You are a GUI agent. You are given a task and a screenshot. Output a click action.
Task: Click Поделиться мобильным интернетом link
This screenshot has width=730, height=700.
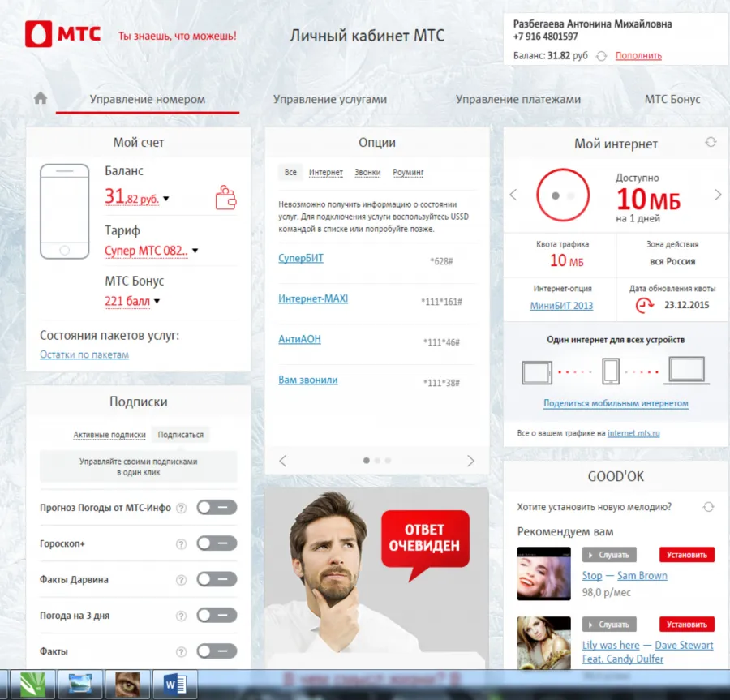[616, 403]
